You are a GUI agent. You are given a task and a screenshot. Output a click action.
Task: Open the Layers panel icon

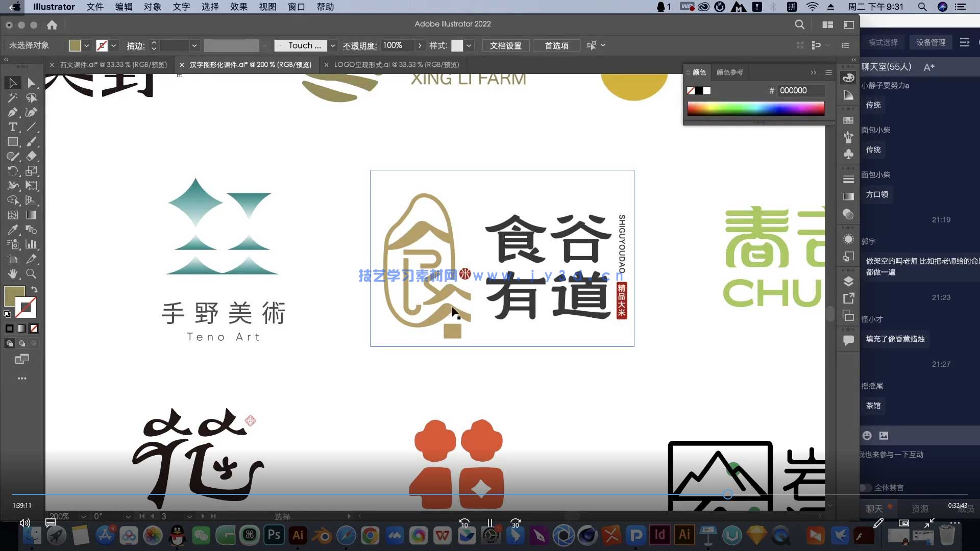(848, 281)
